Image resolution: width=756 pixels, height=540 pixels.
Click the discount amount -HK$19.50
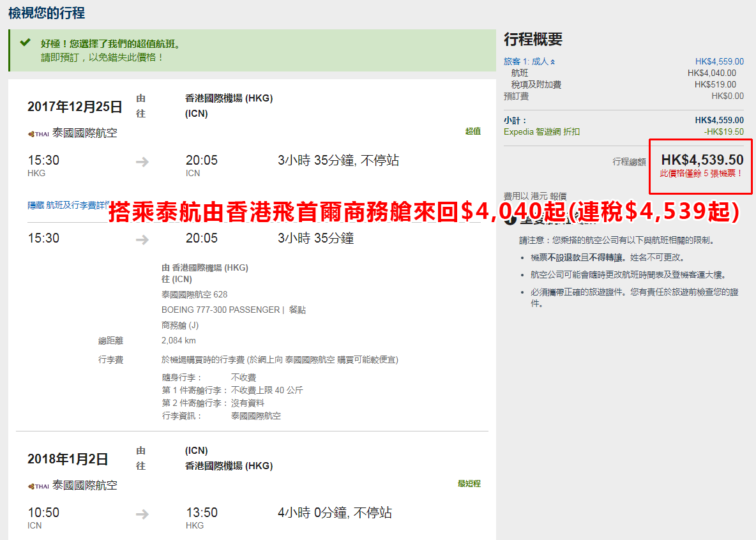click(x=723, y=132)
